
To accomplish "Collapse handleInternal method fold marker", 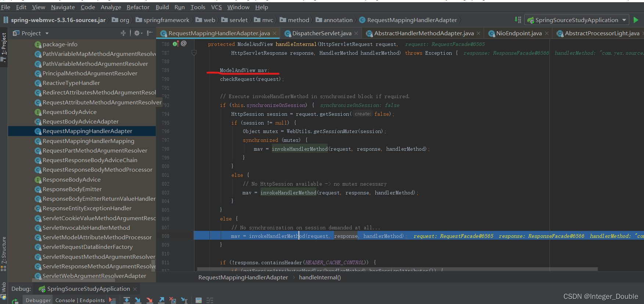I will coord(194,53).
